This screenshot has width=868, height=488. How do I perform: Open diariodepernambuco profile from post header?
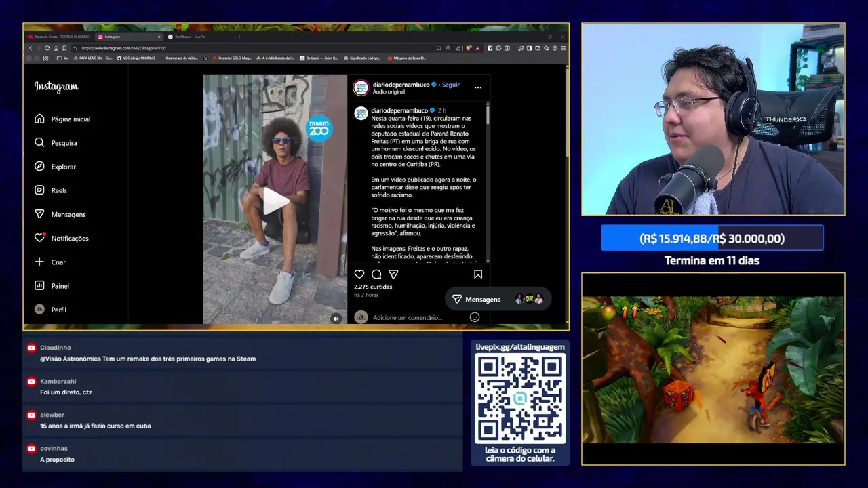click(401, 85)
